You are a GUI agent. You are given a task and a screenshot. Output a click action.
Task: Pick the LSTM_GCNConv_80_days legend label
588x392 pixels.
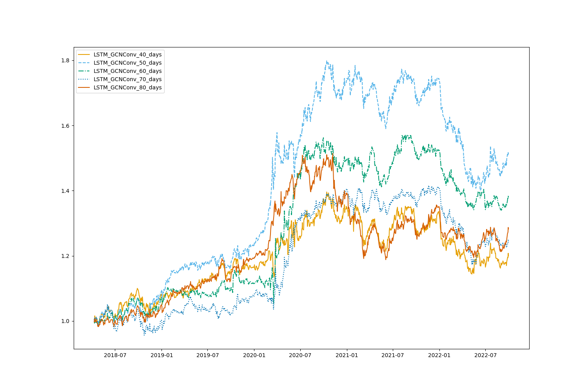127,87
